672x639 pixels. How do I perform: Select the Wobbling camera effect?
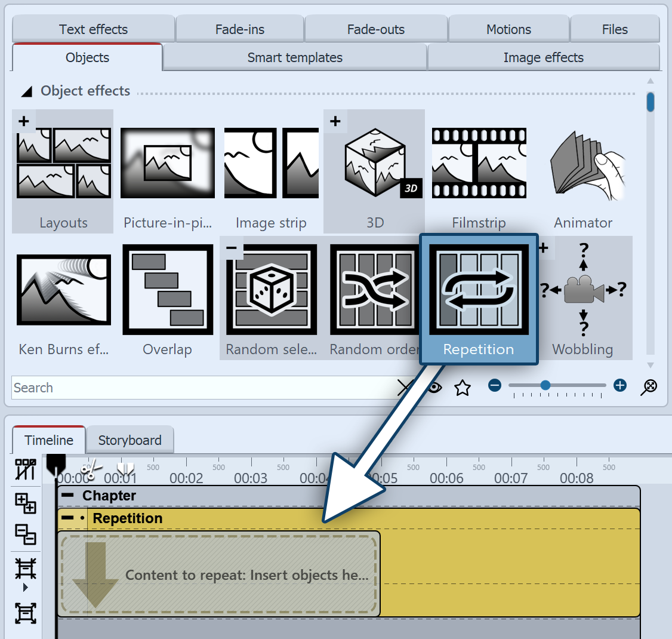click(583, 290)
